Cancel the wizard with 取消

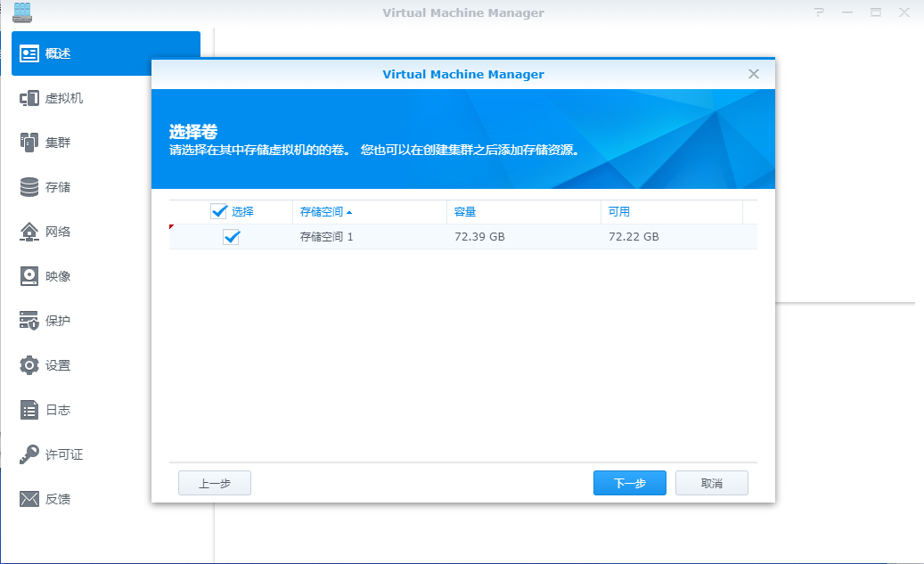[x=711, y=482]
